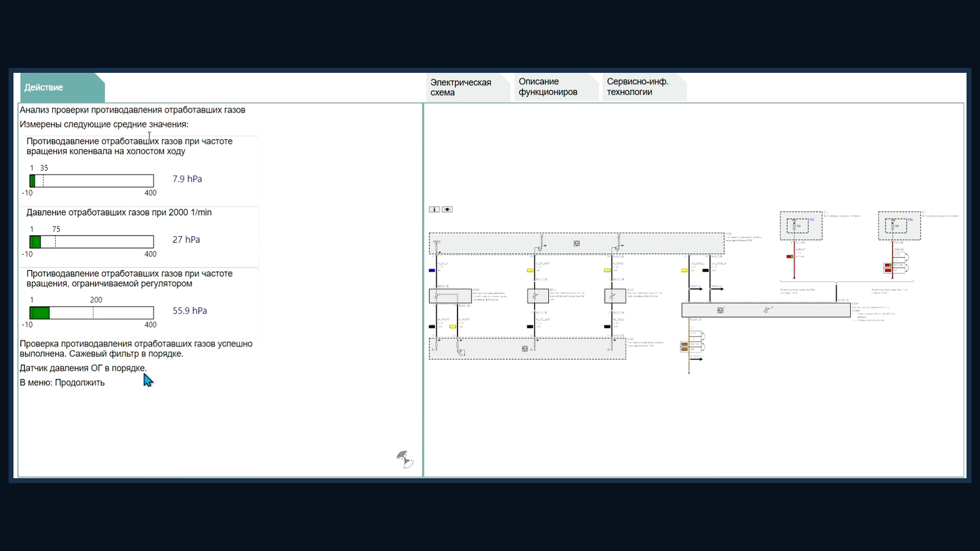
Task: Click the "В меню: Продолжить" text
Action: click(x=62, y=383)
